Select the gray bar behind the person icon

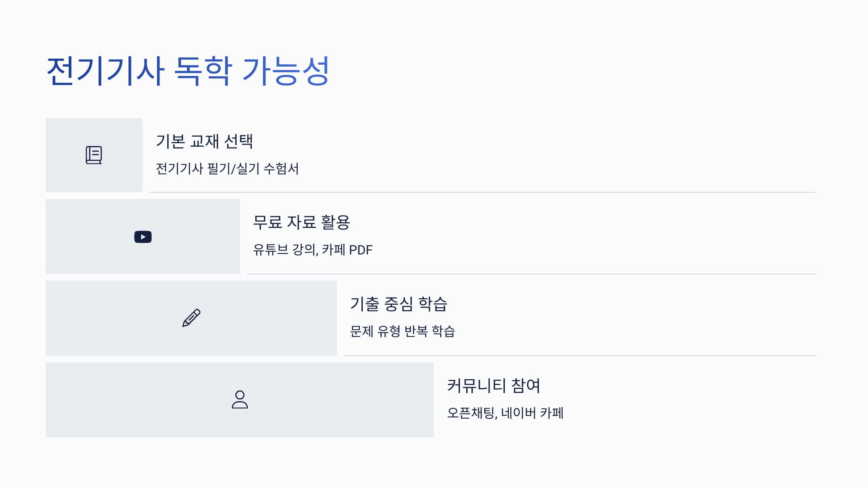[240, 400]
